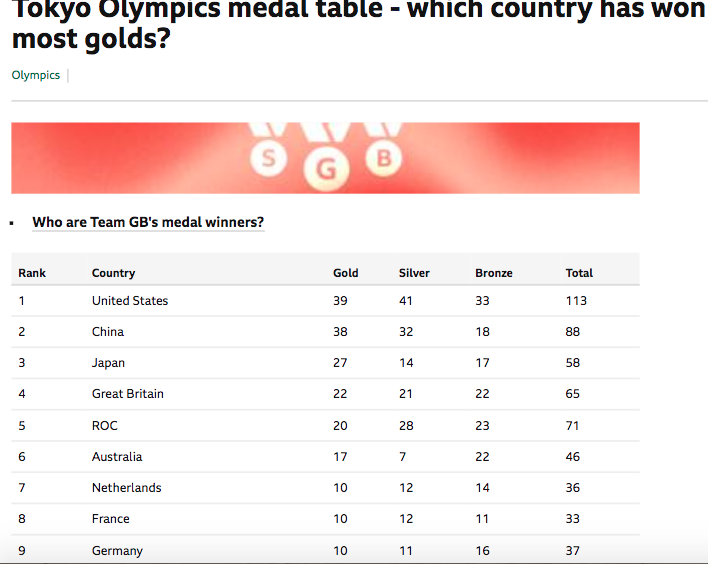This screenshot has height=564, width=708.
Task: Click United States total of 113
Action: 576,301
